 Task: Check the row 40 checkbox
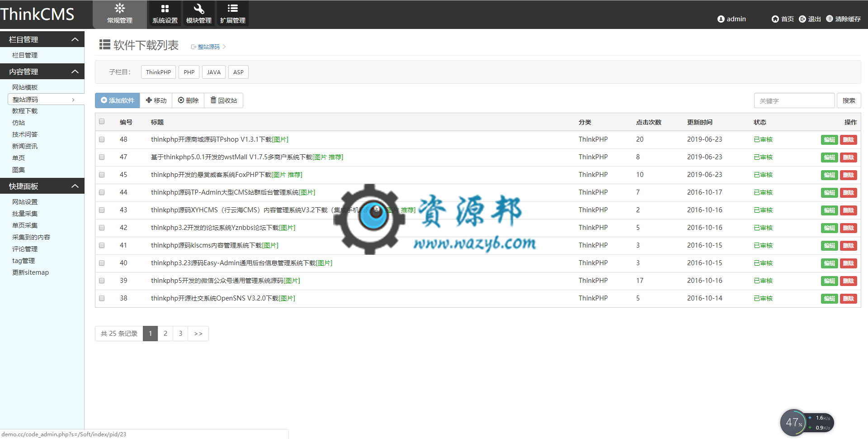[102, 263]
